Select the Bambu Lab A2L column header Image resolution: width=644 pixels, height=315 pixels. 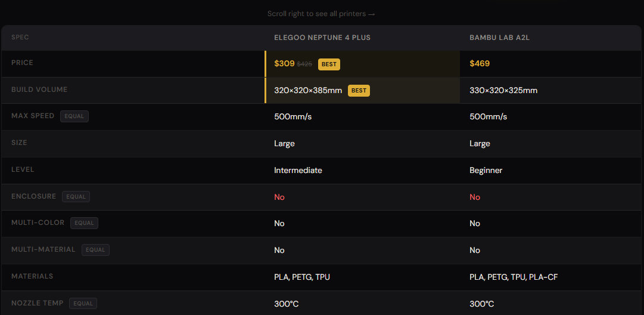(x=497, y=38)
